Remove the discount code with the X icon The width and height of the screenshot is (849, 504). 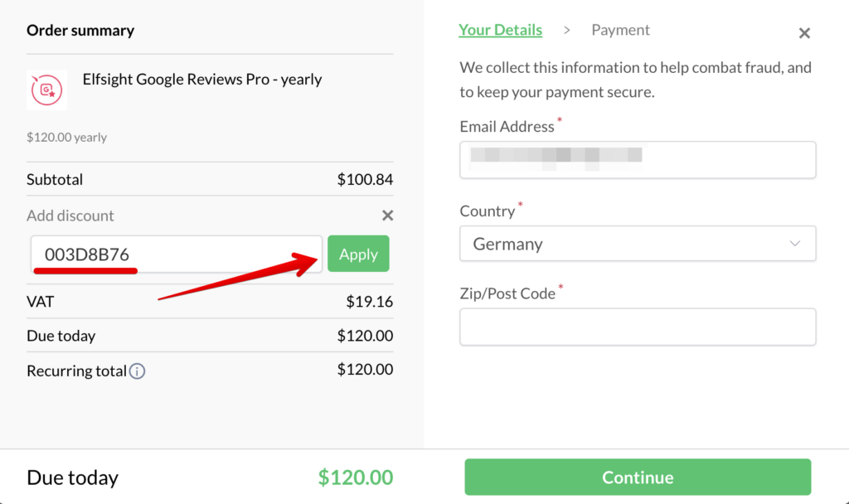[387, 215]
